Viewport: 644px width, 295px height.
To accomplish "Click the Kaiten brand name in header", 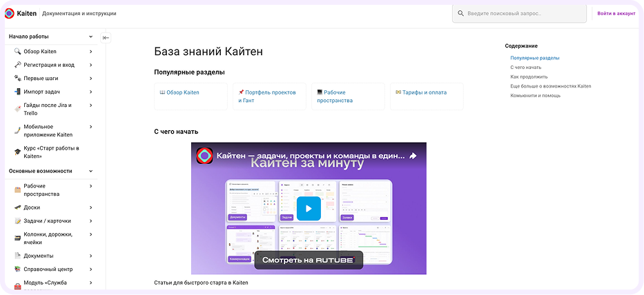I will pos(27,14).
